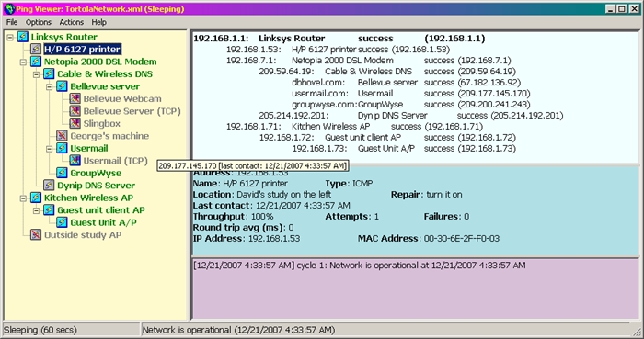
Task: Click the George's machine crossed-out icon
Action: [62, 136]
